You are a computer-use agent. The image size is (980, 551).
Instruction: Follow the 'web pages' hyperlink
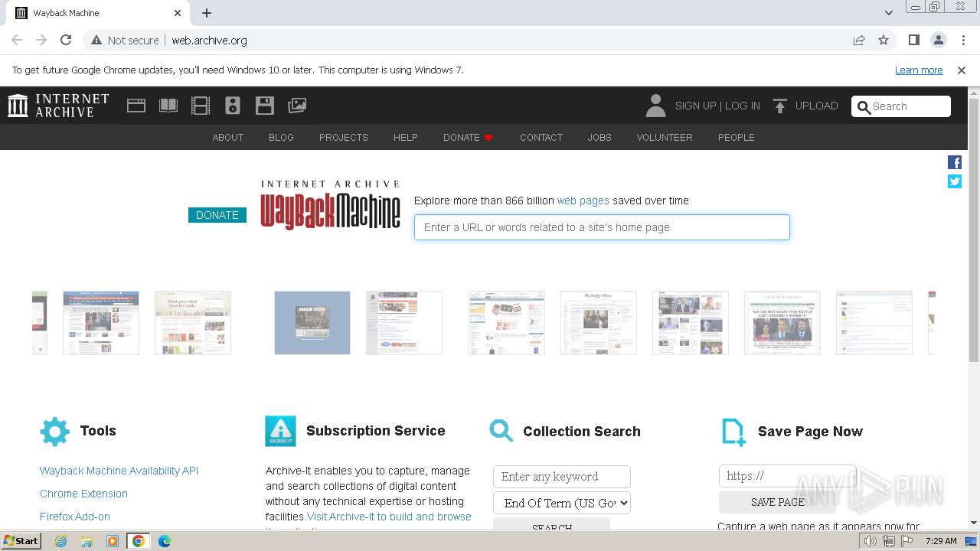[583, 201]
